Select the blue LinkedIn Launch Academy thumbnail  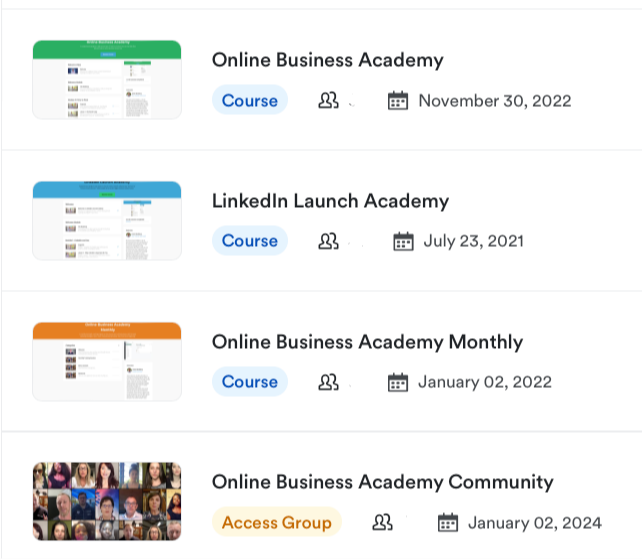[107, 221]
